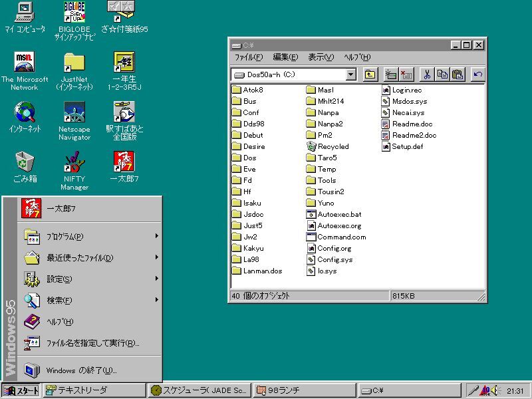Switch to C:¥ taskbar button
Viewport: 532px width, 399px height.
[x=410, y=390]
